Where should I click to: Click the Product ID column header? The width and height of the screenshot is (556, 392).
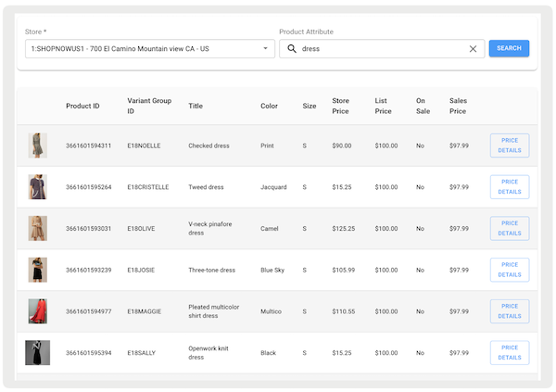point(82,106)
